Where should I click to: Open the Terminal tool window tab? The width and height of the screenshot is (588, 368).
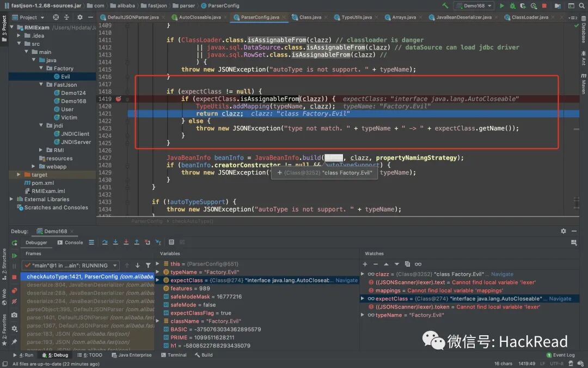pyautogui.click(x=174, y=355)
